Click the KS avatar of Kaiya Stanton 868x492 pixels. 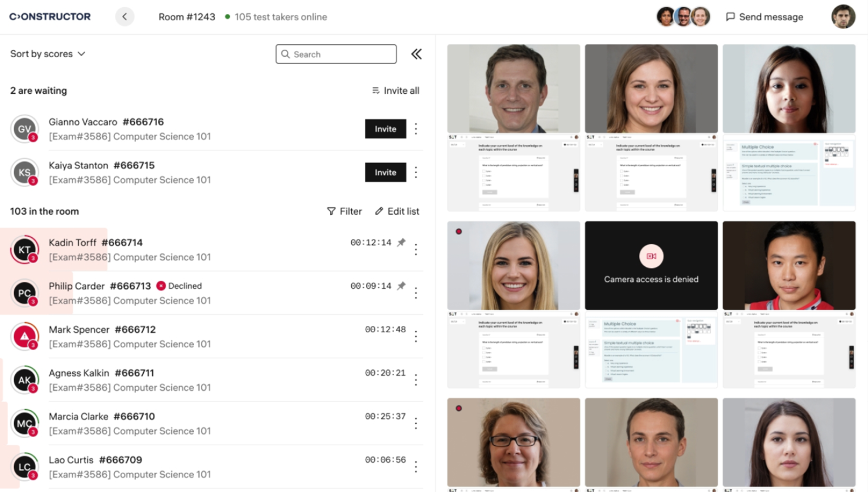point(24,172)
